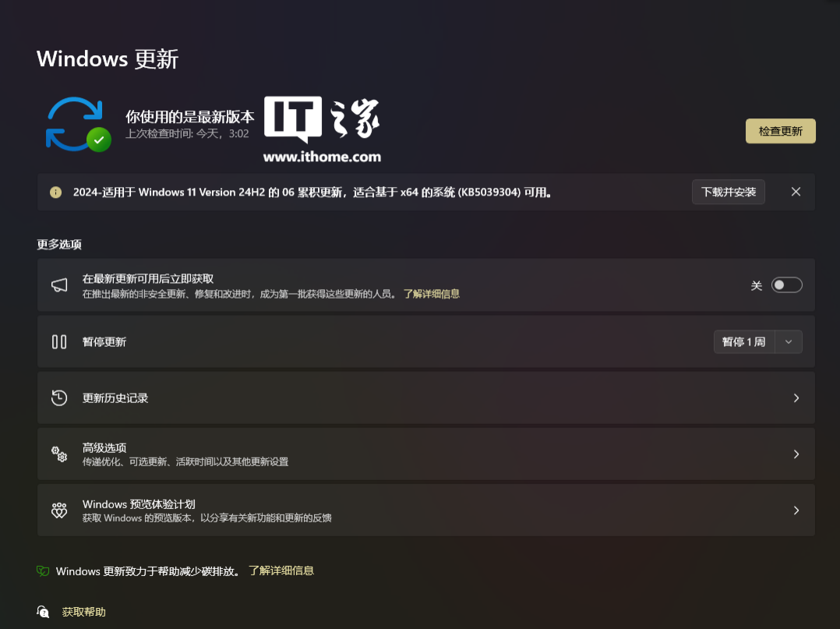
Task: Expand the pause duration dropdown arrow
Action: click(789, 342)
